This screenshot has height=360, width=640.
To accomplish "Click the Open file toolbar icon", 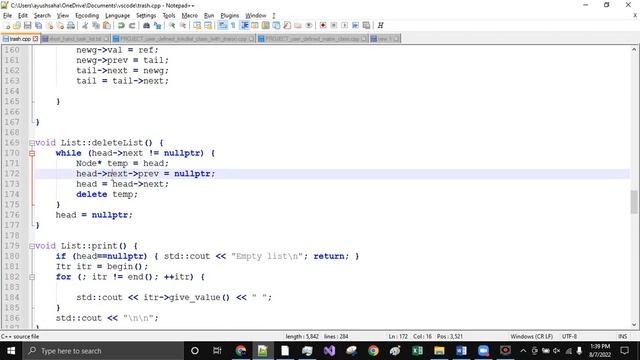I will [x=17, y=25].
